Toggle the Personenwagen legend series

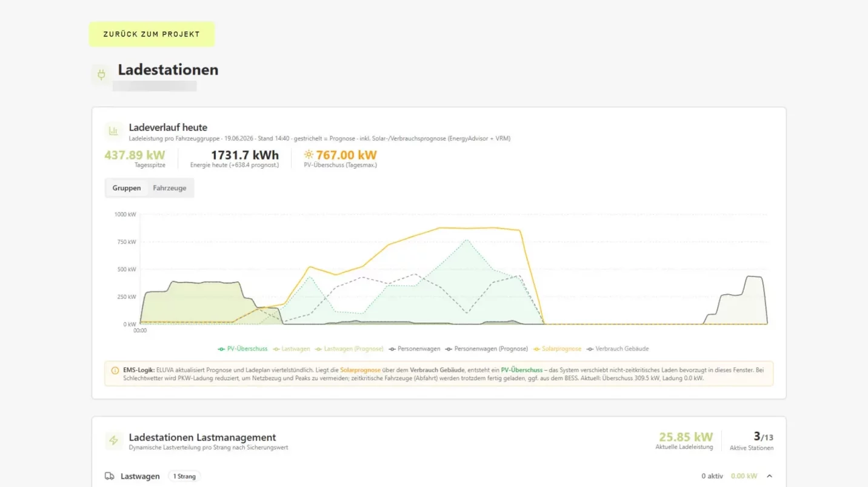click(415, 349)
